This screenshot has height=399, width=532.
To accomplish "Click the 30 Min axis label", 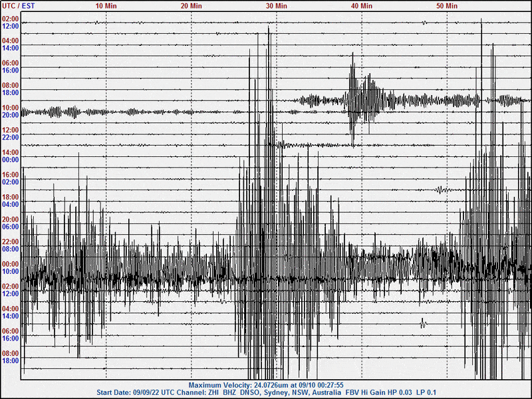I will click(277, 5).
